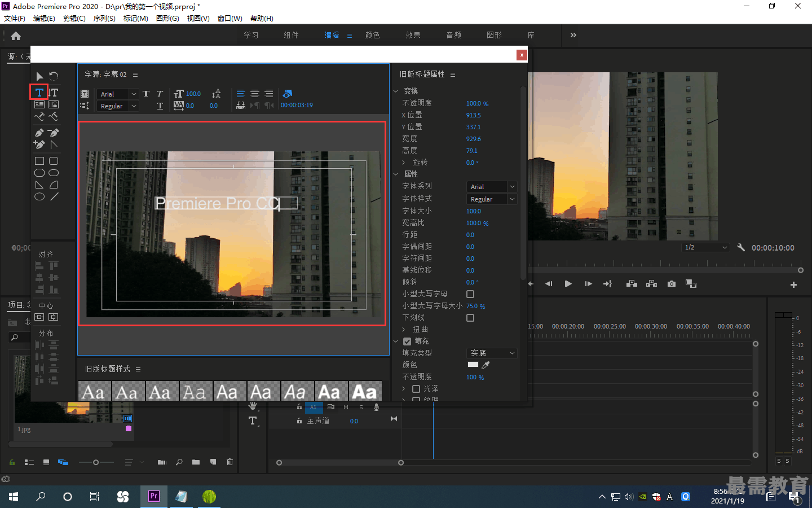Create a new bin in the Project panel
812x508 pixels.
[x=196, y=462]
